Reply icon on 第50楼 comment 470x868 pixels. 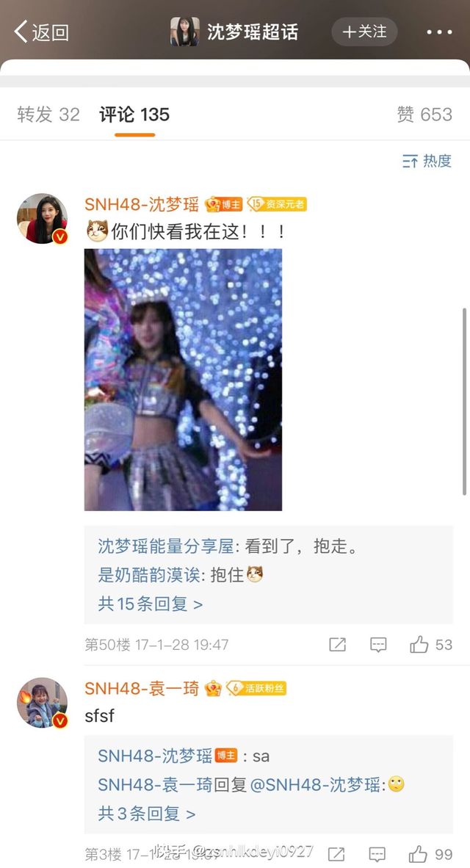pyautogui.click(x=378, y=644)
